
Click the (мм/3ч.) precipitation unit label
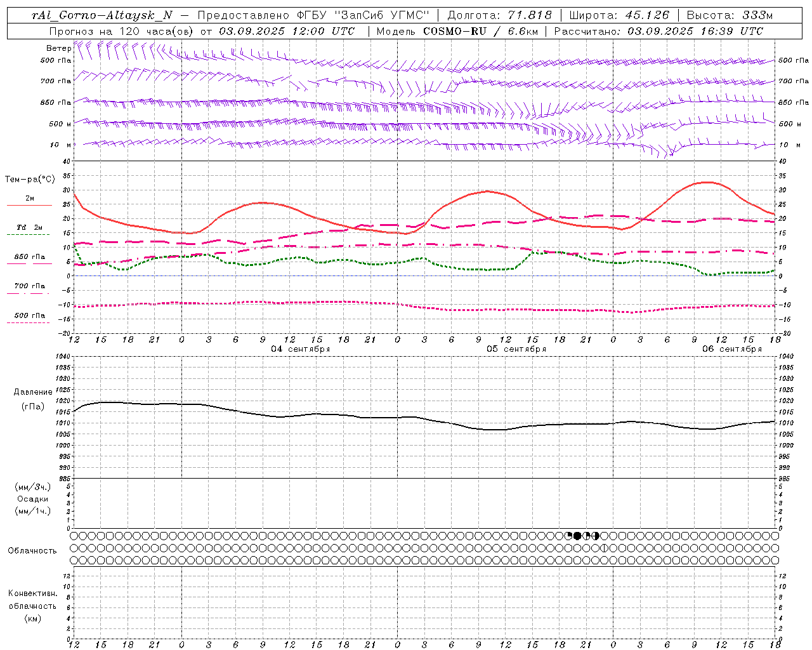click(33, 487)
